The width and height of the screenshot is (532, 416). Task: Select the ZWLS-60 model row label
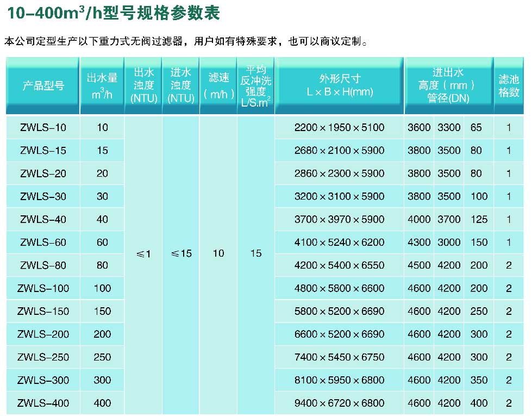tap(43, 243)
